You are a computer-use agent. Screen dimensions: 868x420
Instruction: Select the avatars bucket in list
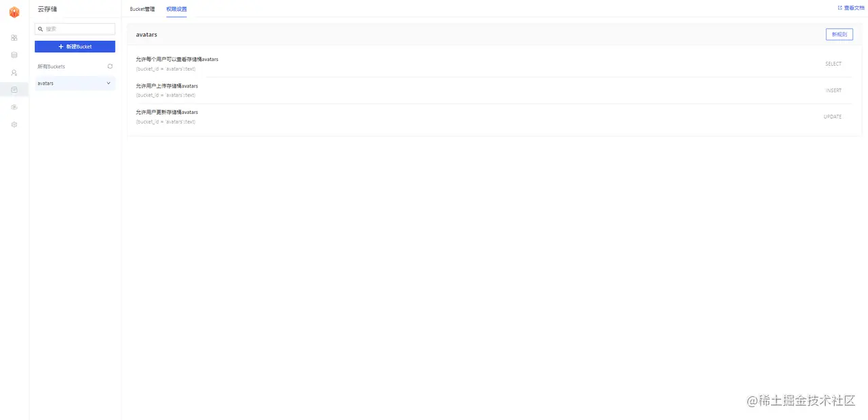pos(75,83)
